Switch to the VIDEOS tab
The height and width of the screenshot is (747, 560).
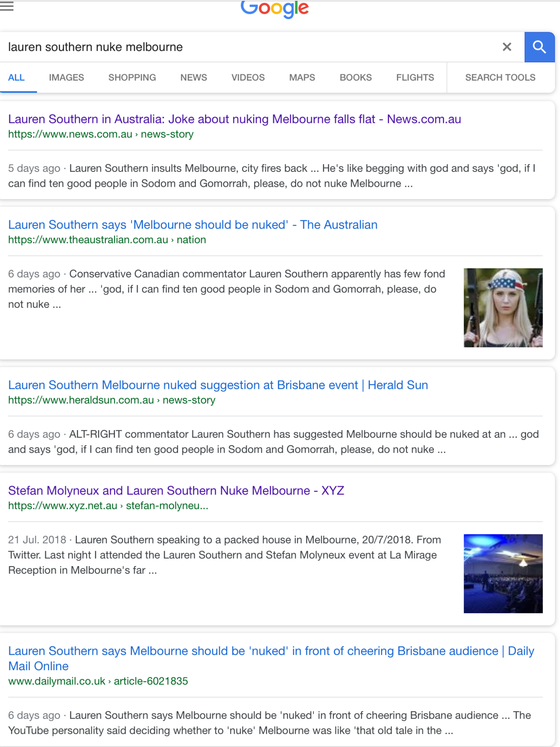click(248, 78)
